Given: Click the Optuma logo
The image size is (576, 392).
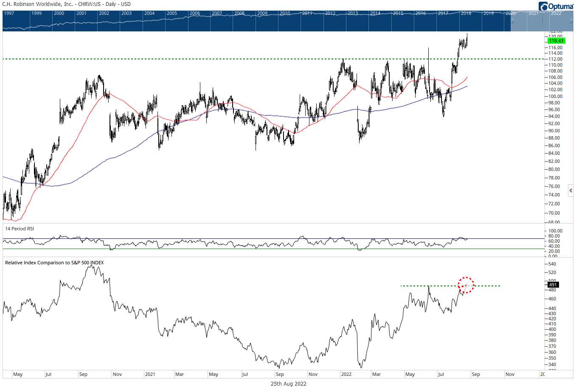Looking at the screenshot, I should 556,6.
